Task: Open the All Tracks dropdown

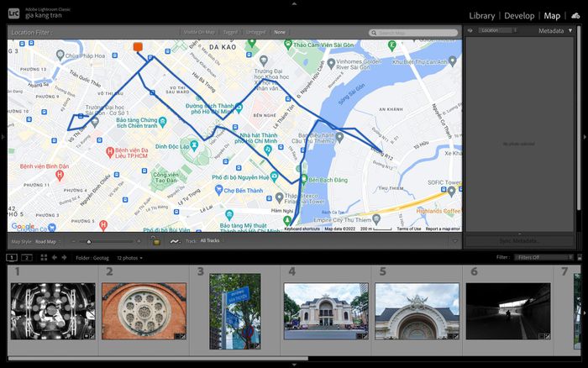Action: 210,241
